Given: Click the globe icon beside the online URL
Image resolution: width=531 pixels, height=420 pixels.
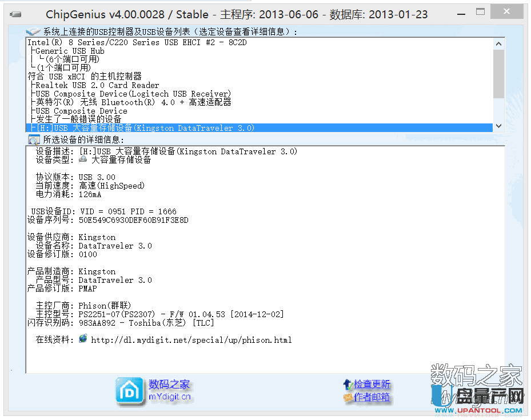Looking at the screenshot, I should click(83, 339).
